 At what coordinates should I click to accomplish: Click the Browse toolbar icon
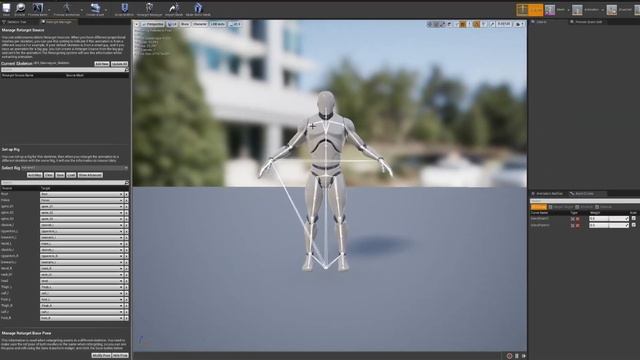pyautogui.click(x=20, y=8)
